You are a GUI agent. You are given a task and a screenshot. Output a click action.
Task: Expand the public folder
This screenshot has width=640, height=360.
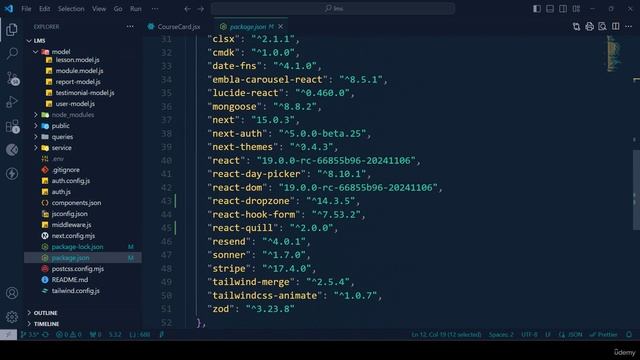coord(36,126)
